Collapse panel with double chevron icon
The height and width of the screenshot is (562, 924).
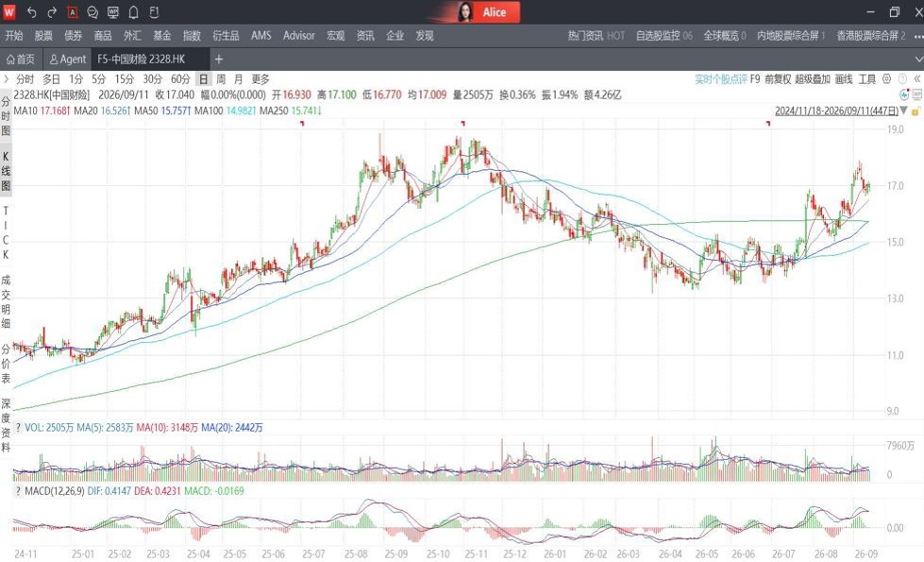pos(917,79)
